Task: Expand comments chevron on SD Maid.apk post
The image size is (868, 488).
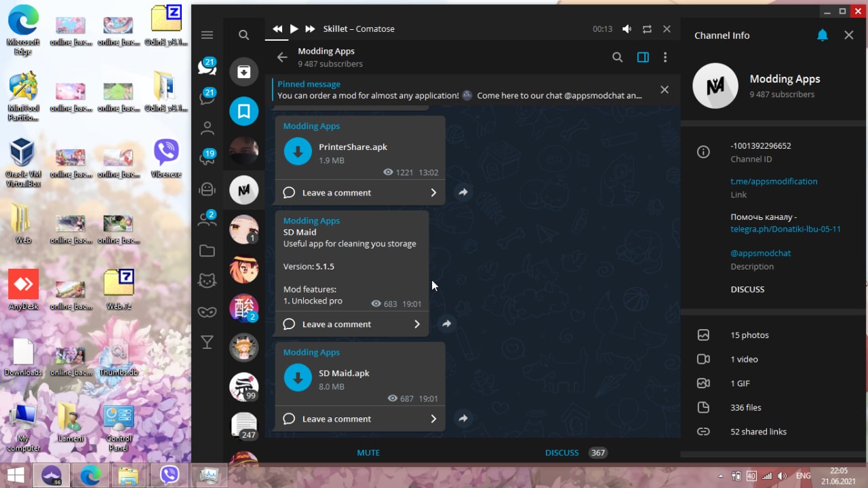Action: click(x=433, y=419)
